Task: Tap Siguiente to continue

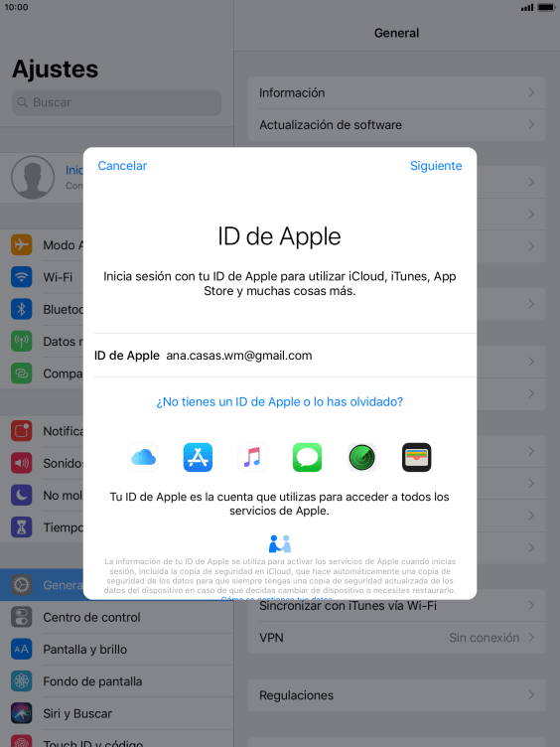Action: click(436, 166)
